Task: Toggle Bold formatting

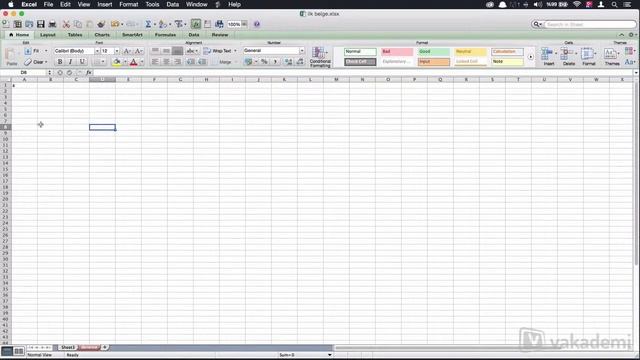Action: [x=60, y=62]
